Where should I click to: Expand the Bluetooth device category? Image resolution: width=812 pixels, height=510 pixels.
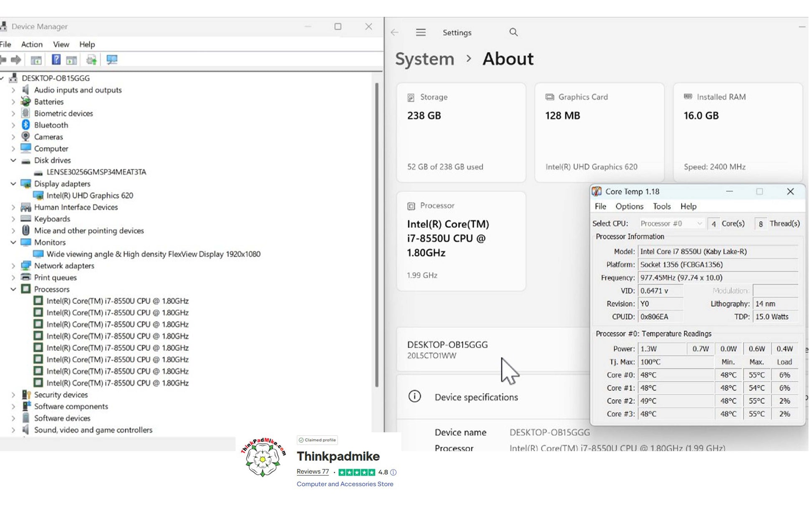click(13, 125)
